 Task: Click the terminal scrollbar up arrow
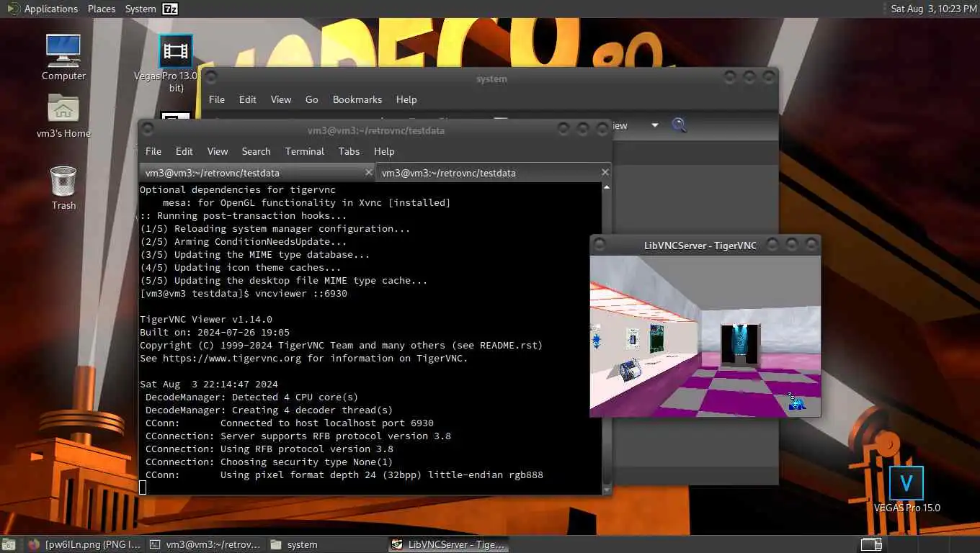(606, 187)
